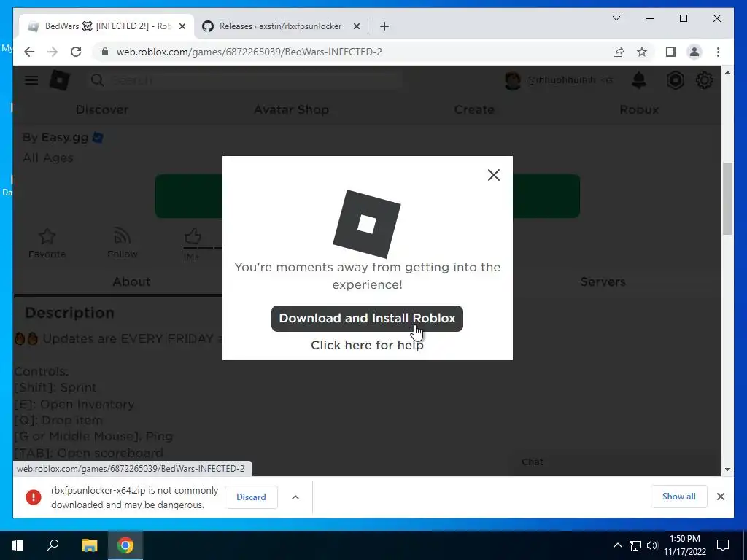Expand download options chevron

click(295, 497)
